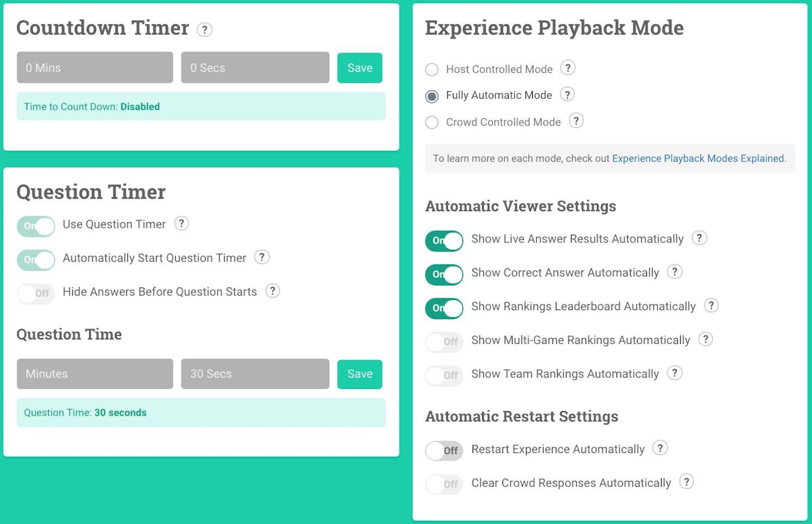View help for Restart Experience Automatically
The image size is (812, 524).
[x=660, y=448]
